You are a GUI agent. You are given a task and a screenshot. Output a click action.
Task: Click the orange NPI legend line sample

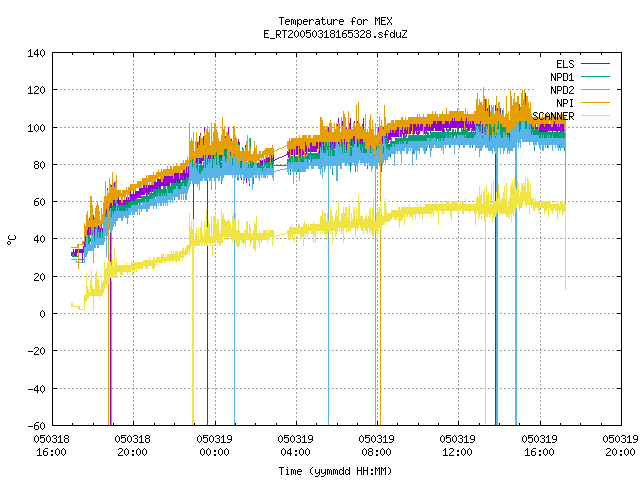595,103
